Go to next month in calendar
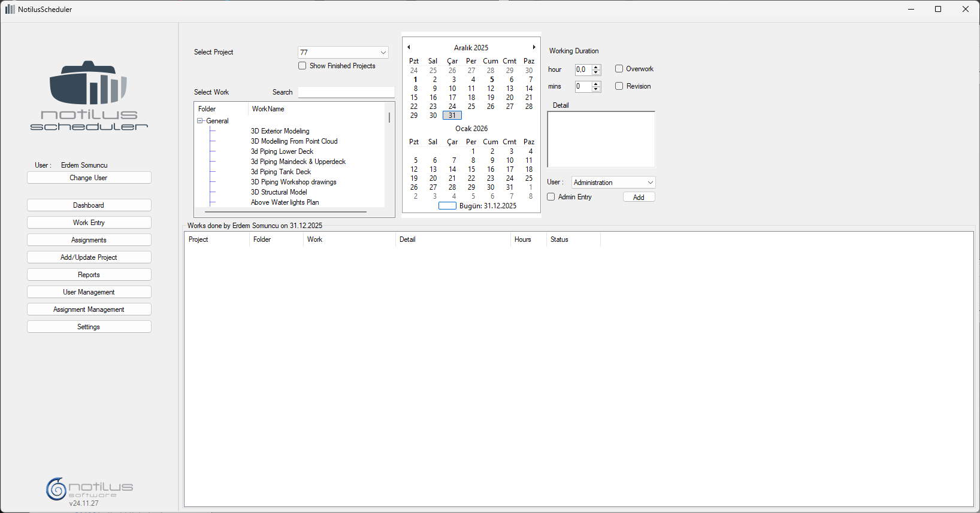Screen dimensions: 980x513 point(534,47)
